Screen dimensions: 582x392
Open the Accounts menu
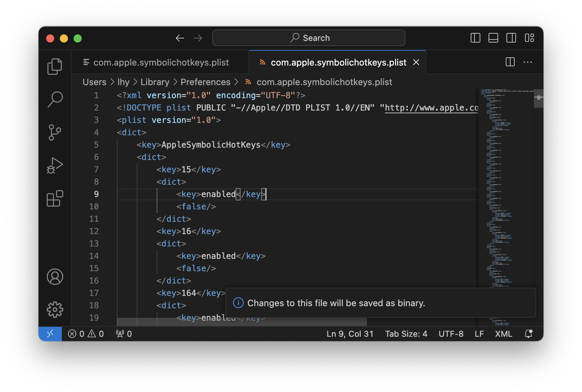point(55,277)
